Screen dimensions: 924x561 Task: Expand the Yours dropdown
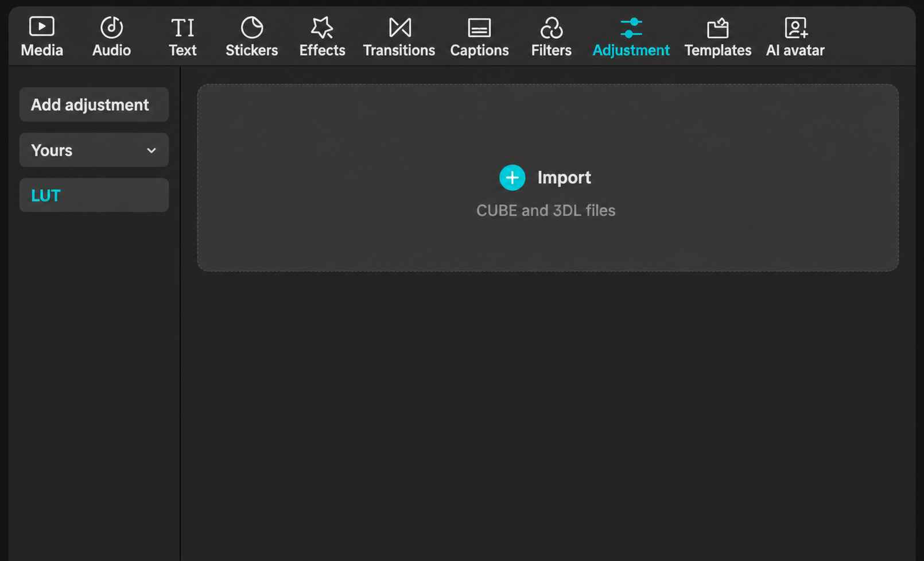point(94,150)
